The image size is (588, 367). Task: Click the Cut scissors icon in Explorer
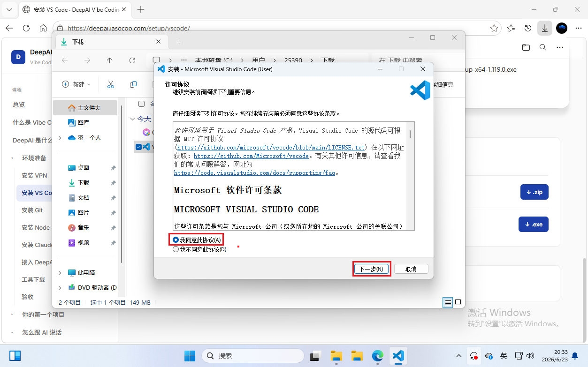point(111,84)
